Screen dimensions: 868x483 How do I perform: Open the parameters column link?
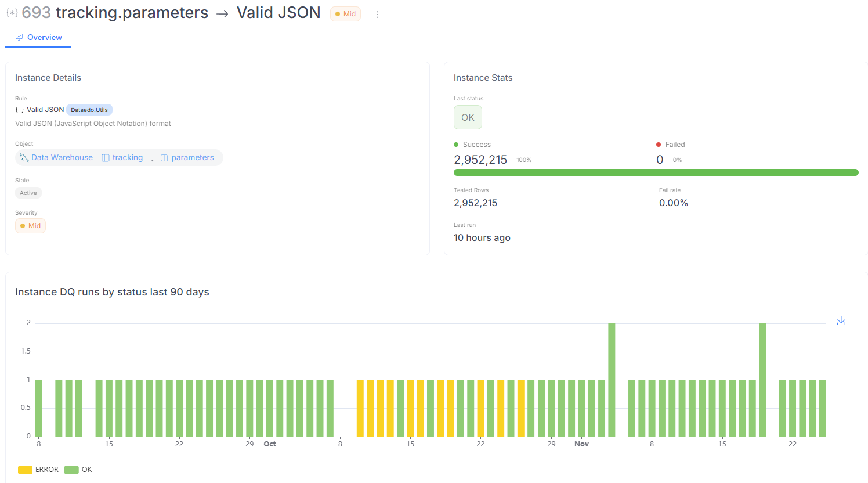click(193, 158)
